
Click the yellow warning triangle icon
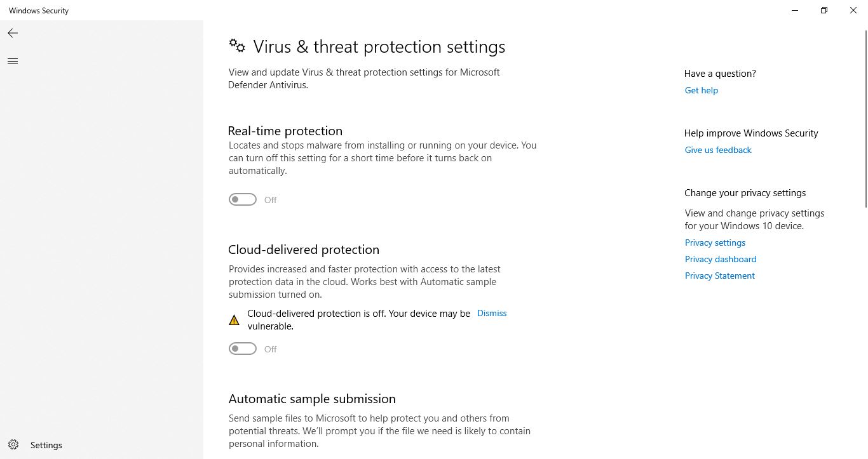point(234,319)
